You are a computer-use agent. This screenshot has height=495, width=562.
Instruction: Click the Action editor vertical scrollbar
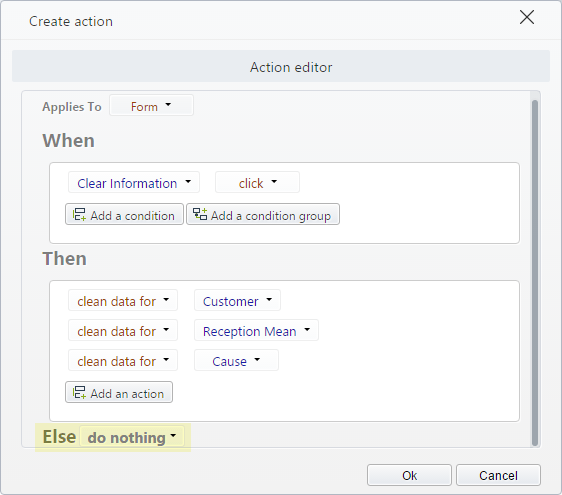pos(535,273)
